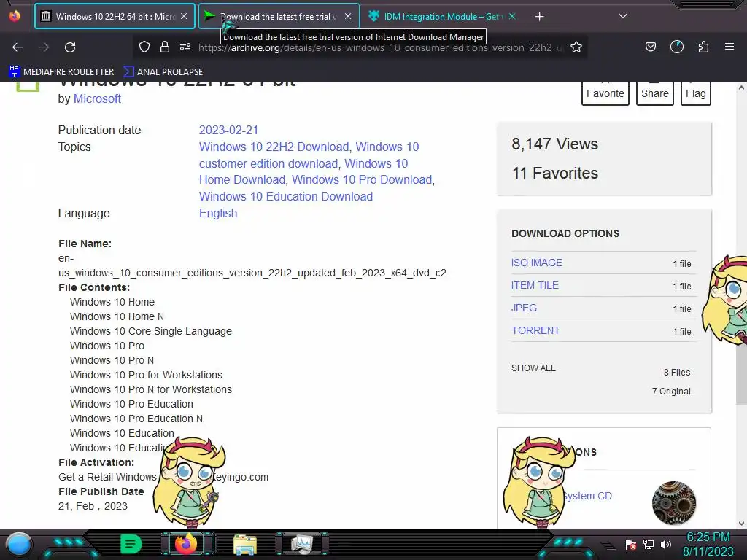Open the Firefox application menu

(729, 47)
